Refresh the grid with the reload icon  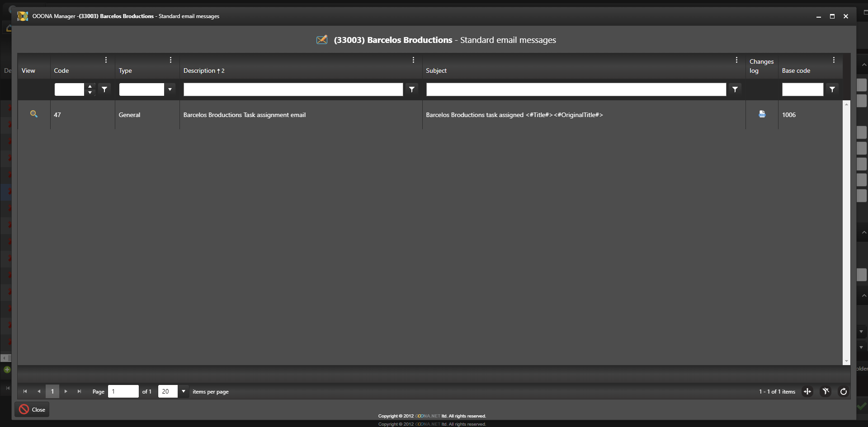(x=843, y=391)
